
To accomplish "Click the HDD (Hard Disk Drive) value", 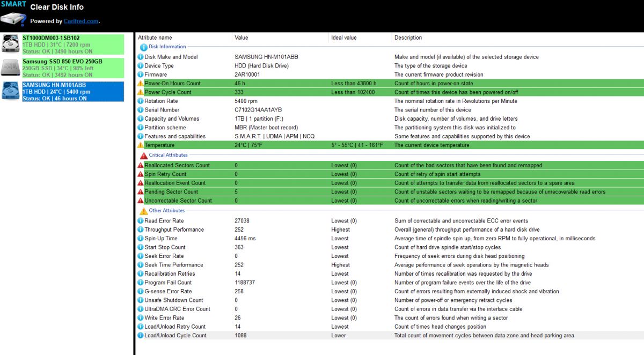I will (261, 66).
